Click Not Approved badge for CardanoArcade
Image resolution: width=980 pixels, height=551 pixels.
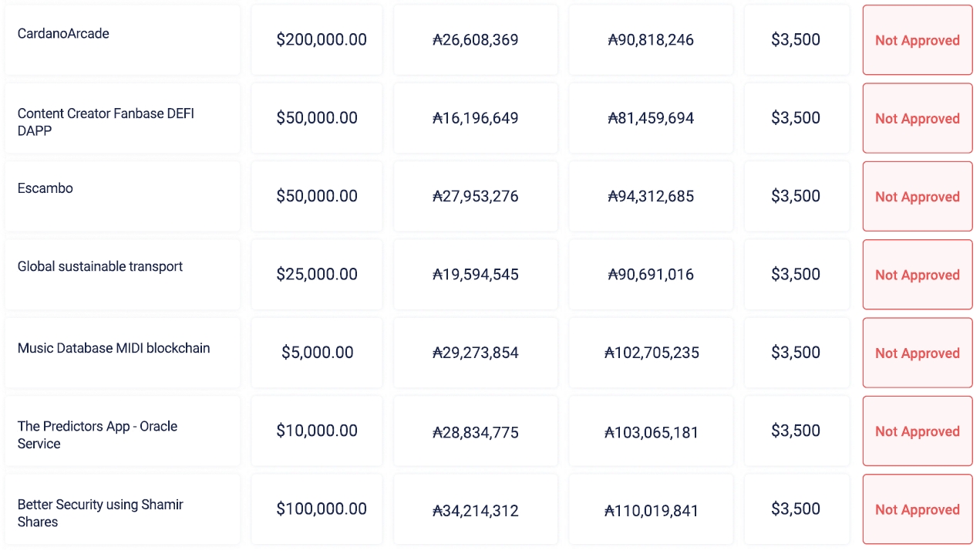pyautogui.click(x=917, y=40)
